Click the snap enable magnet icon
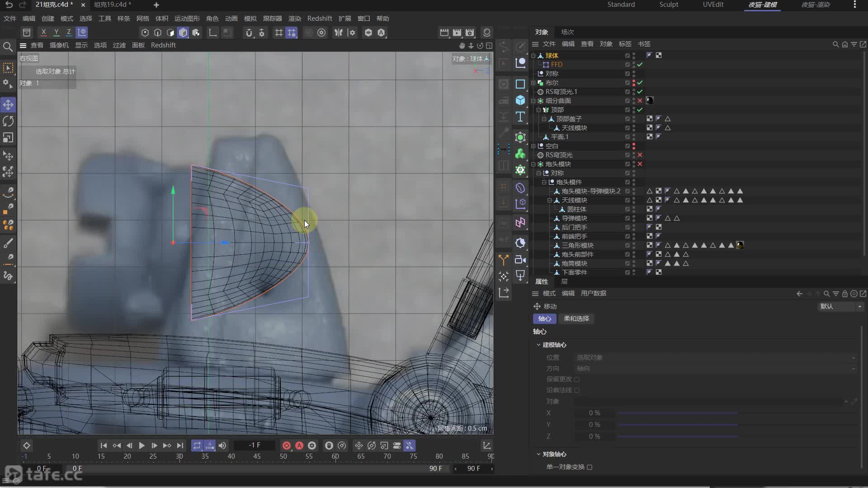868x488 pixels. point(249,33)
